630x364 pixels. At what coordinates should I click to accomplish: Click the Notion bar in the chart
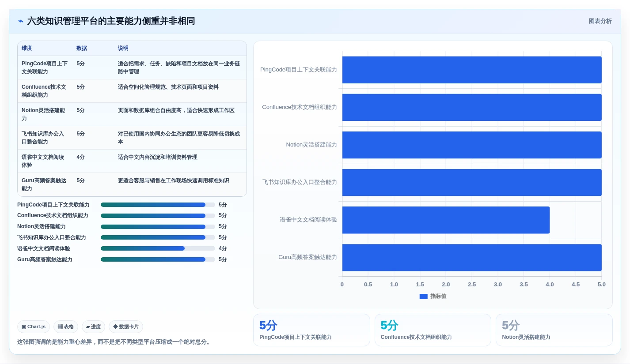click(x=472, y=145)
